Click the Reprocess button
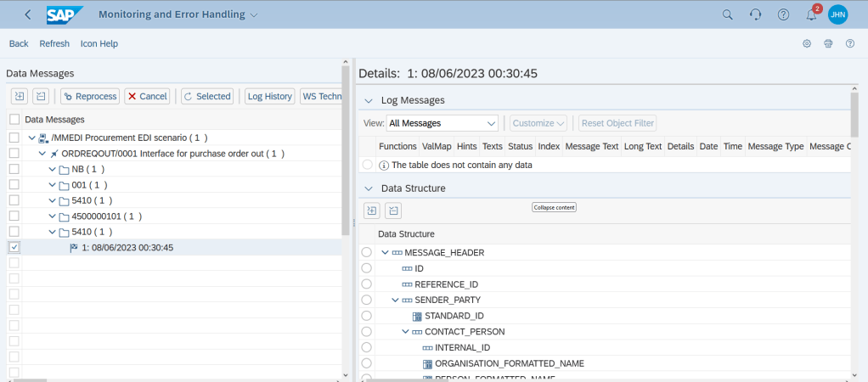The height and width of the screenshot is (382, 868). tap(90, 96)
